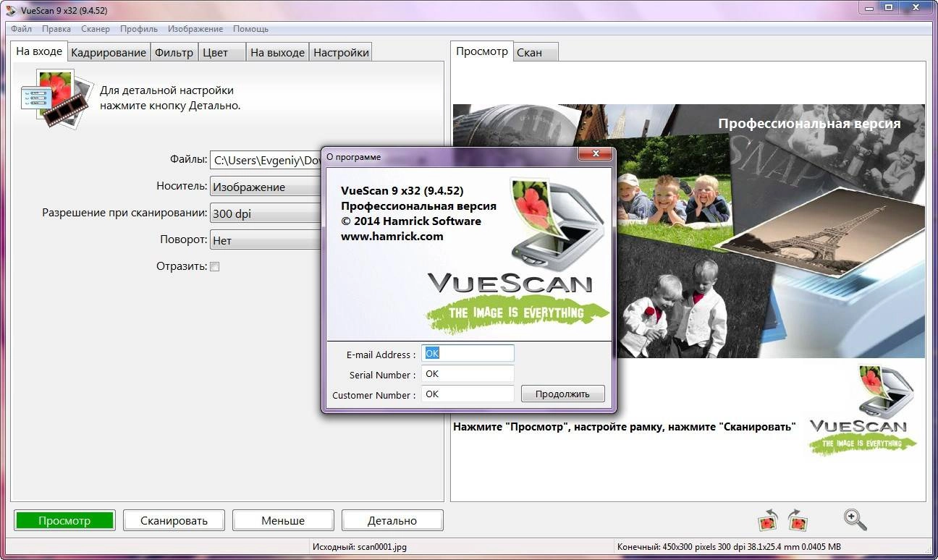Open the Правка menu
The height and width of the screenshot is (560, 938).
(56, 29)
